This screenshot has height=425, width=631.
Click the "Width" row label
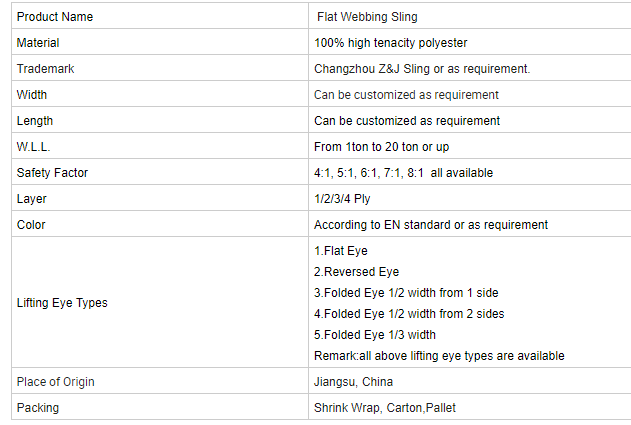[x=32, y=95]
